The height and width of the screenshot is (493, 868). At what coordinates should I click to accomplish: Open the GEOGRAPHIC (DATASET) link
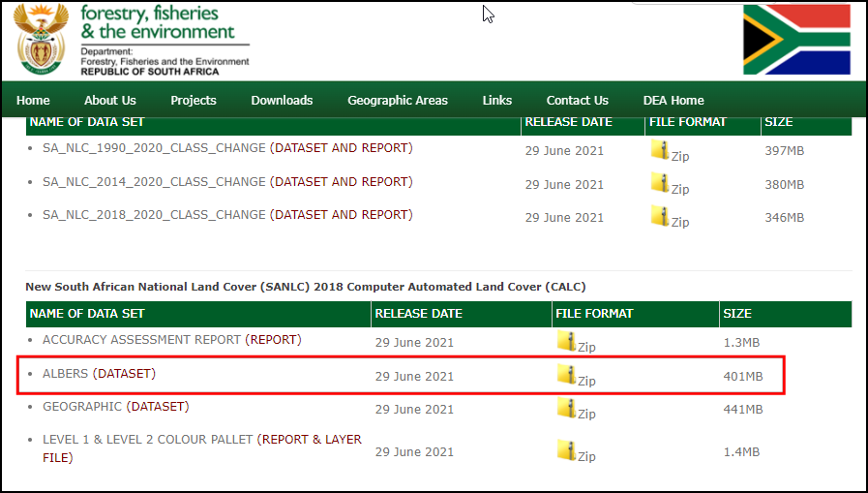click(x=115, y=407)
